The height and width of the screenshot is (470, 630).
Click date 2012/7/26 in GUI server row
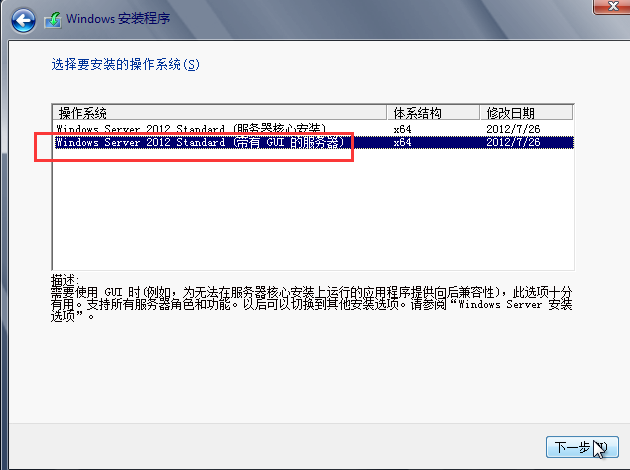tap(513, 142)
